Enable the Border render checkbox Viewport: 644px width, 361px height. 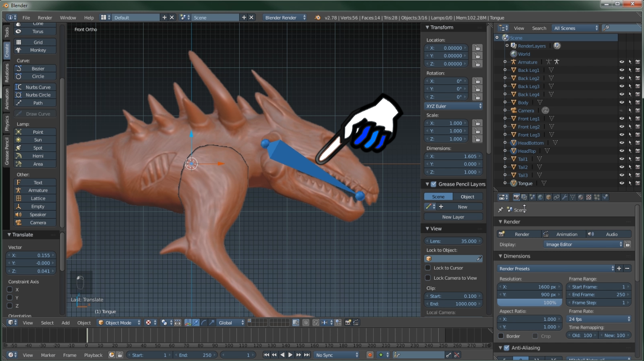(x=501, y=336)
